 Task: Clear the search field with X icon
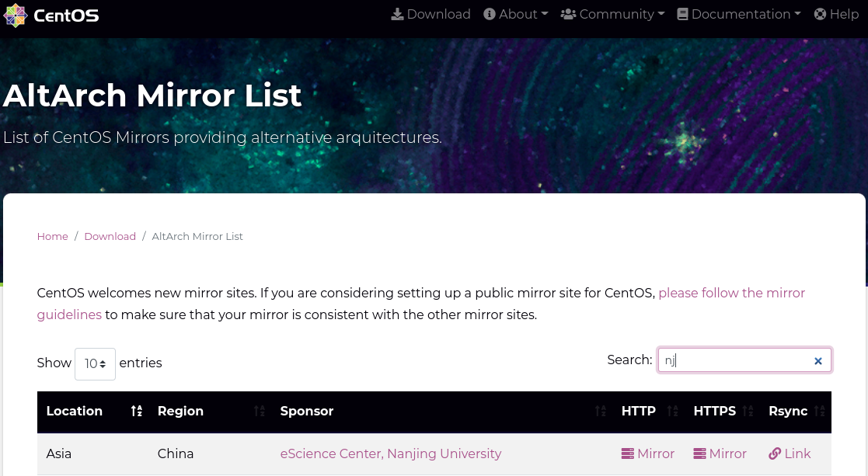pos(818,361)
